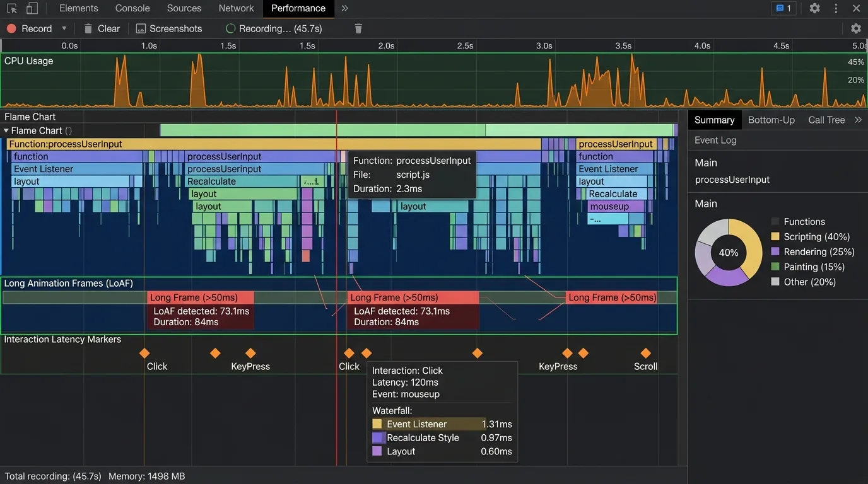Click the Recalculate Style waterfall row

coord(442,437)
